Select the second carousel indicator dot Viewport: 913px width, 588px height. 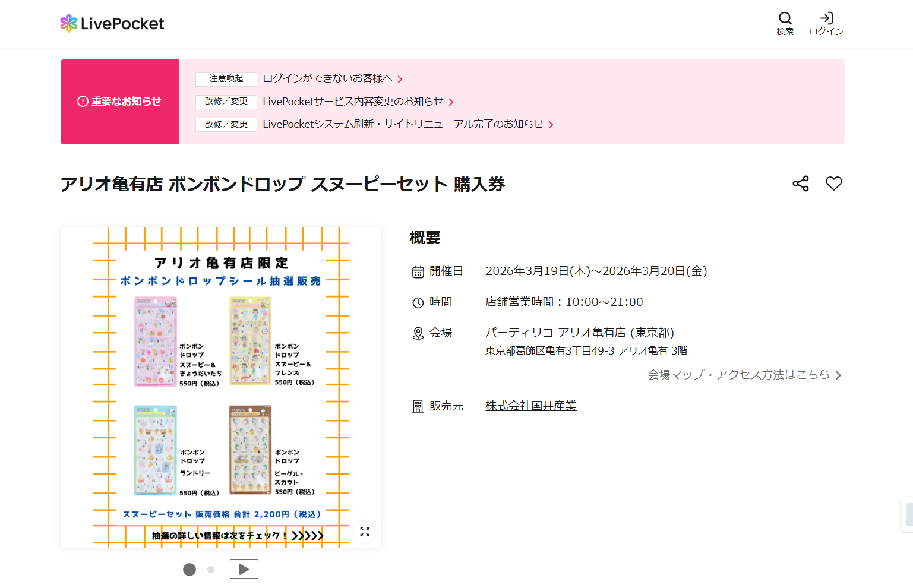click(x=211, y=569)
